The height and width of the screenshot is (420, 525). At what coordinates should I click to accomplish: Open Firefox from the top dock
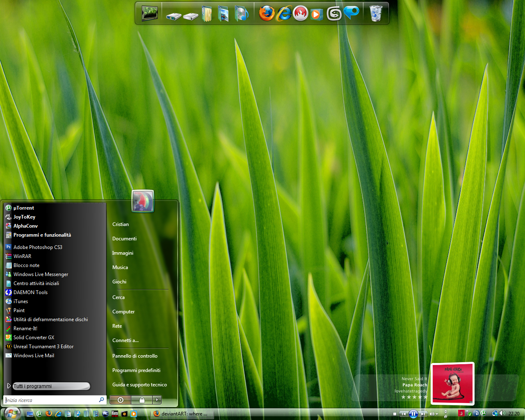coord(266,14)
